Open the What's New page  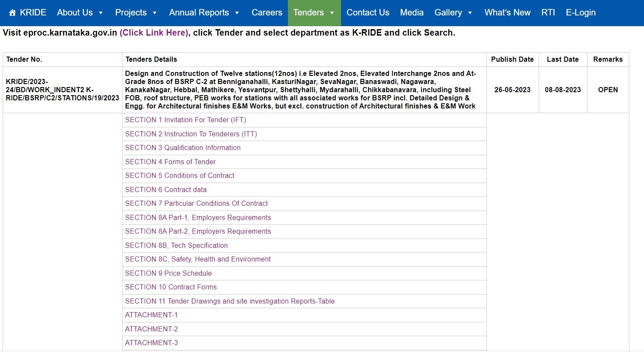[x=507, y=13]
